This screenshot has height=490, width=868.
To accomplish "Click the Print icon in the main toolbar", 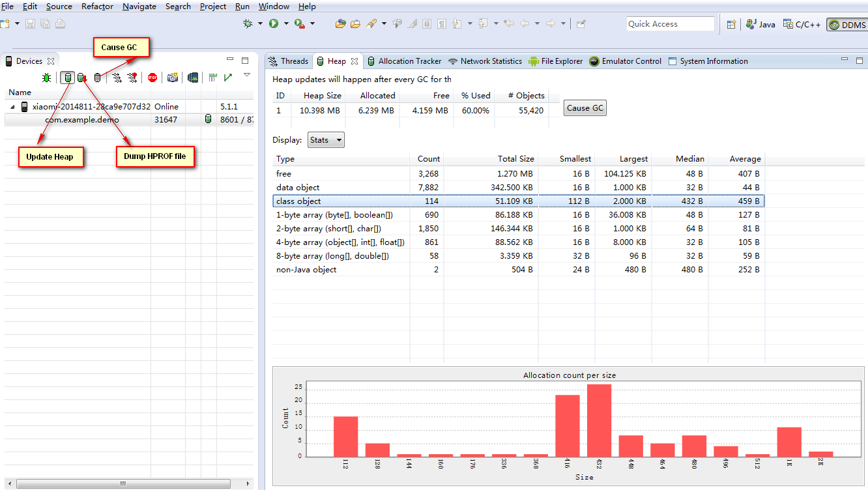I will click(60, 23).
